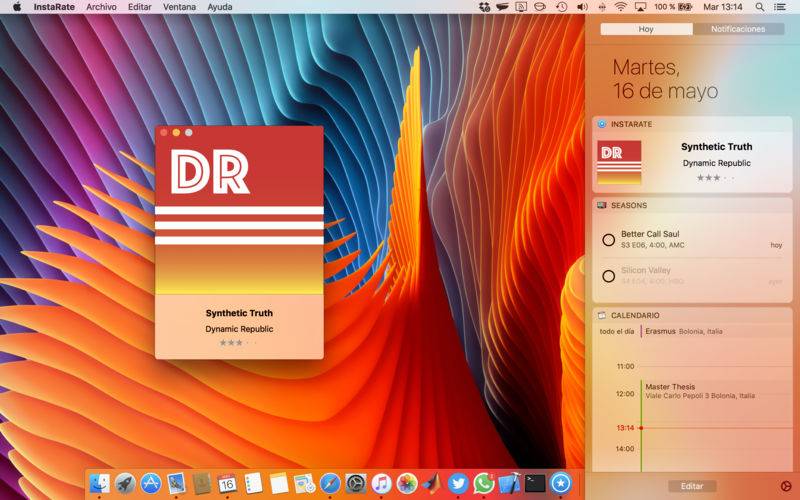Click Synthetic Truth title in InstaRate window
This screenshot has height=500, width=800.
[239, 313]
